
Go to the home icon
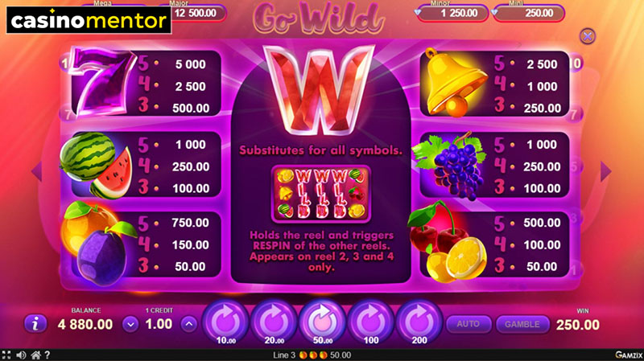[35, 355]
